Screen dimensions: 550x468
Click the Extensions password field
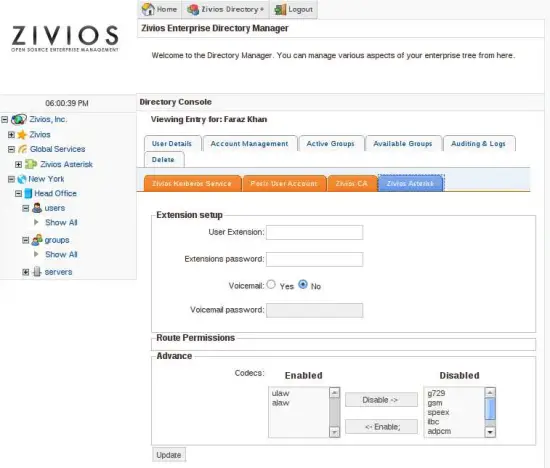(x=315, y=260)
